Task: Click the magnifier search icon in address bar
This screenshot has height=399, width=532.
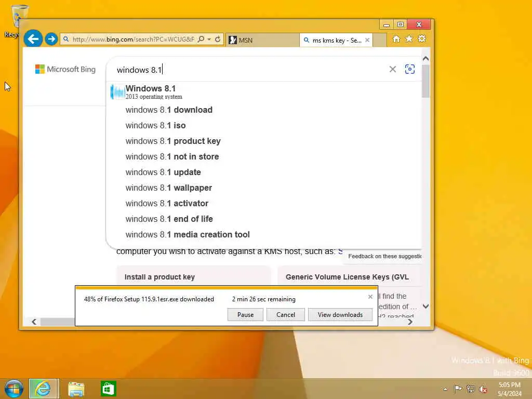Action: click(x=201, y=39)
